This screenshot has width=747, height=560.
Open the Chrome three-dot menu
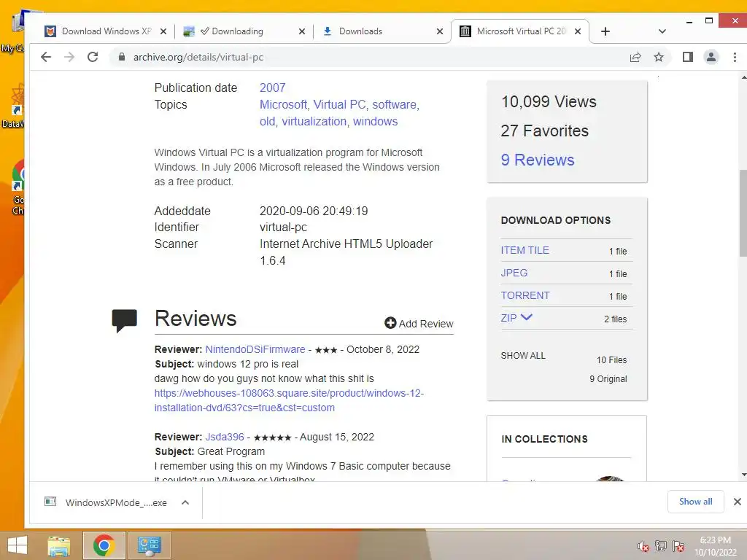click(735, 58)
